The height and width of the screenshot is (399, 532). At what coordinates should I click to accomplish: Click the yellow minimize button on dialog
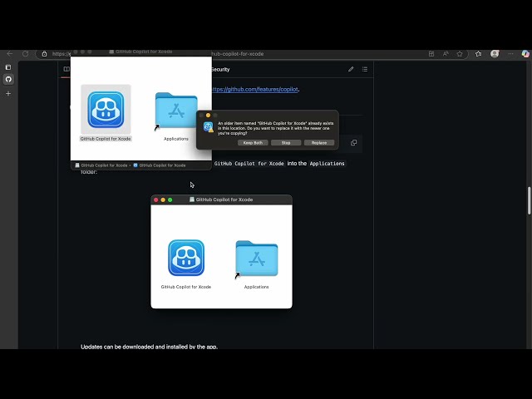pos(208,116)
